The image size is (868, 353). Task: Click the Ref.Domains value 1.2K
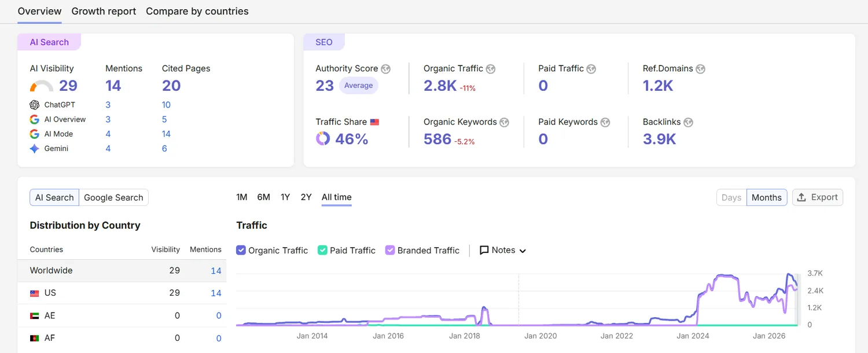click(x=658, y=86)
